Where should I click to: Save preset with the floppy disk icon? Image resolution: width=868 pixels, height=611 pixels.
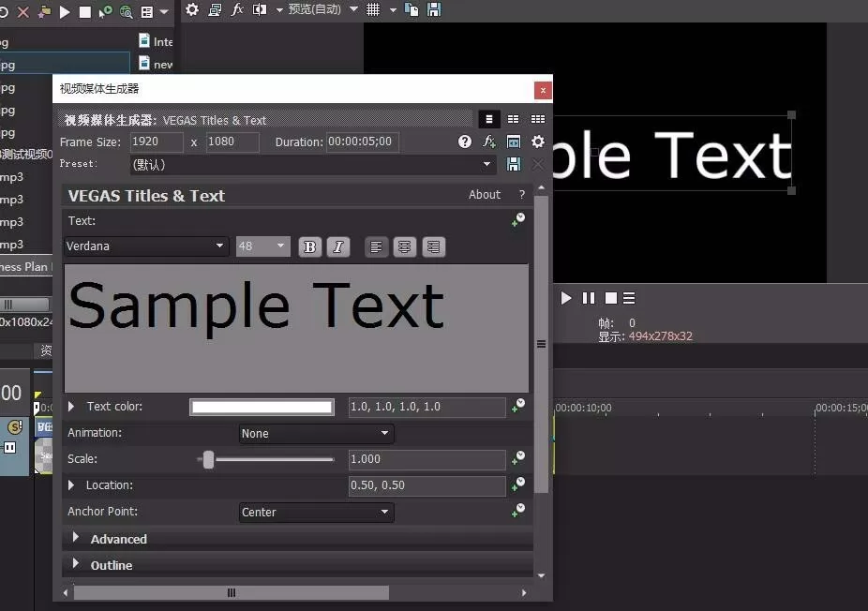coord(514,164)
